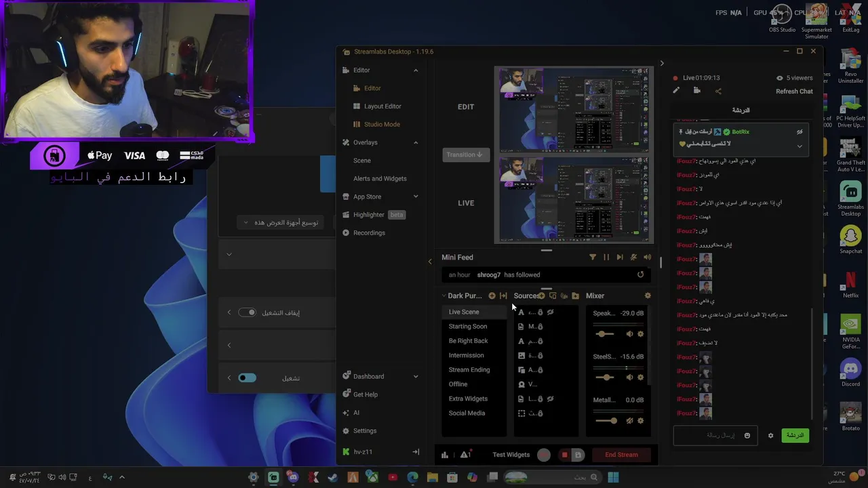Click green chat send button
Viewport: 868px width, 488px height.
795,436
